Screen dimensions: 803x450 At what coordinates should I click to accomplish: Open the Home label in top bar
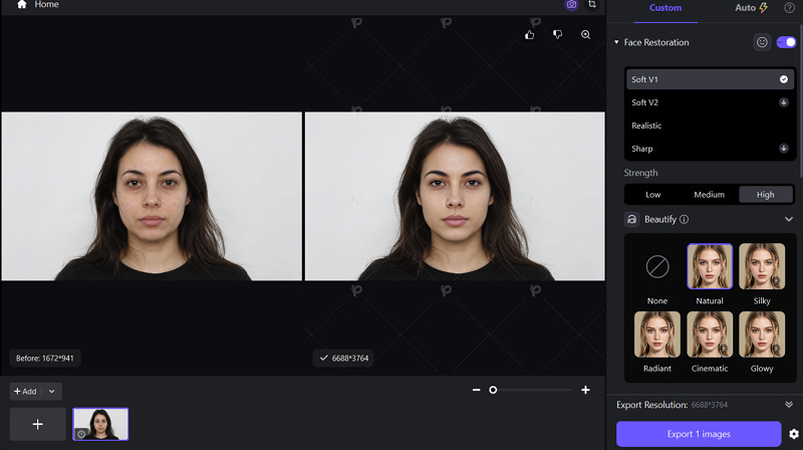47,5
